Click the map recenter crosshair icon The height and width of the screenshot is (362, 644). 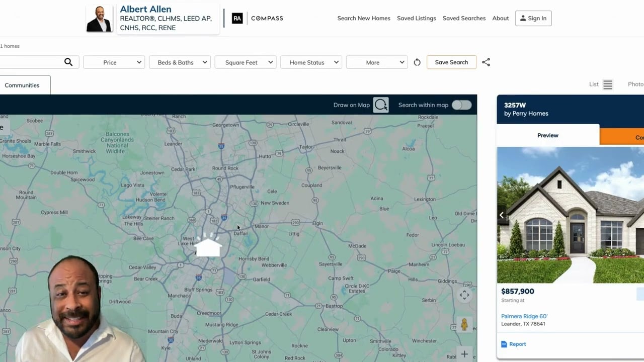pos(464,295)
